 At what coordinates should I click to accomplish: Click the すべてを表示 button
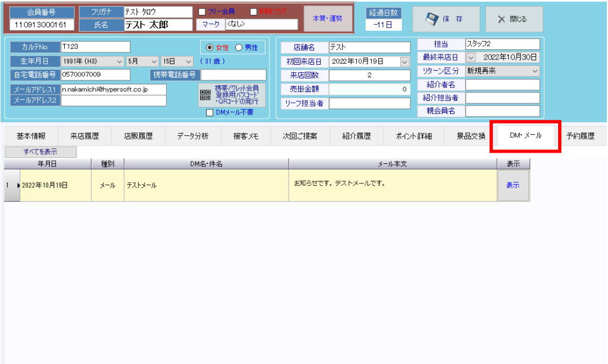point(40,152)
